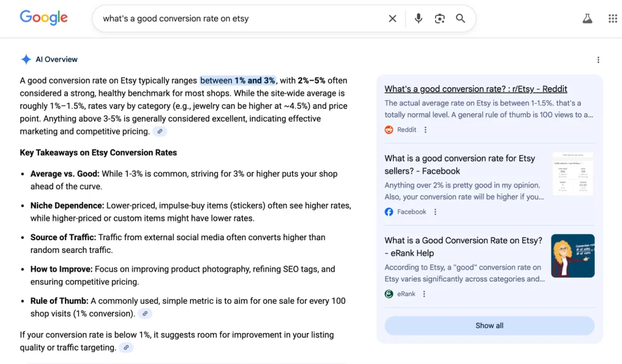Viewport: 622px width, 364px height.
Task: Open the Google apps grid launcher
Action: tap(612, 18)
